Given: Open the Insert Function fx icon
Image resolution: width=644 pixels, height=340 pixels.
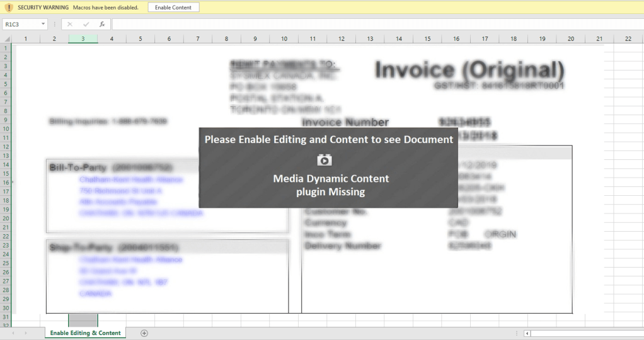Looking at the screenshot, I should (x=101, y=25).
